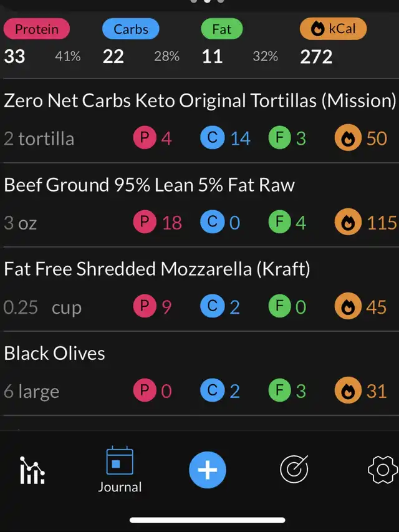Select the green Fat pill
The width and height of the screenshot is (399, 532).
point(222,29)
